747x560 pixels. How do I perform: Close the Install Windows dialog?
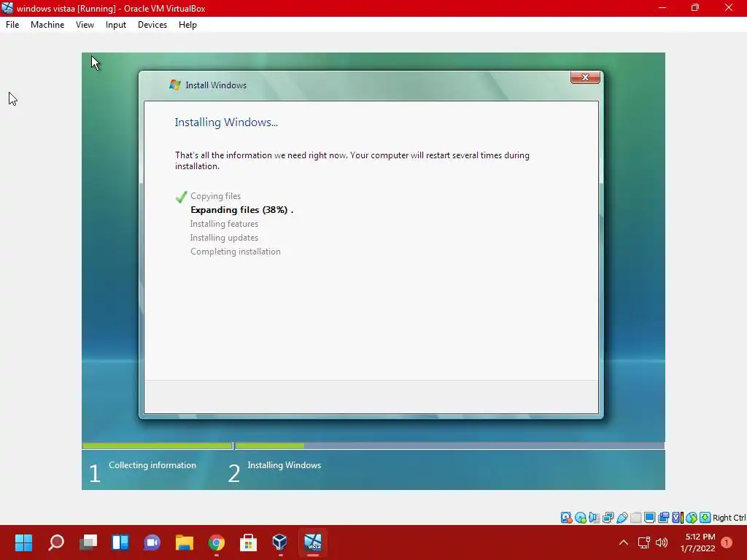point(585,77)
